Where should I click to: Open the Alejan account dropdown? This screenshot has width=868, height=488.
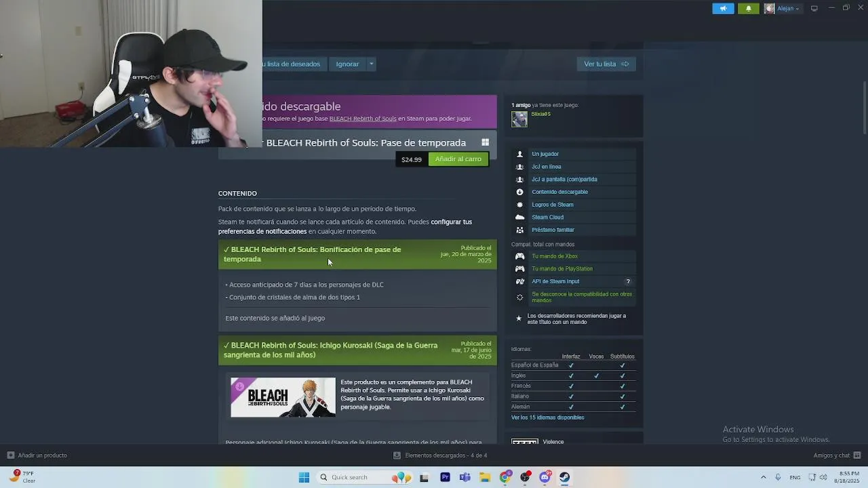point(783,8)
